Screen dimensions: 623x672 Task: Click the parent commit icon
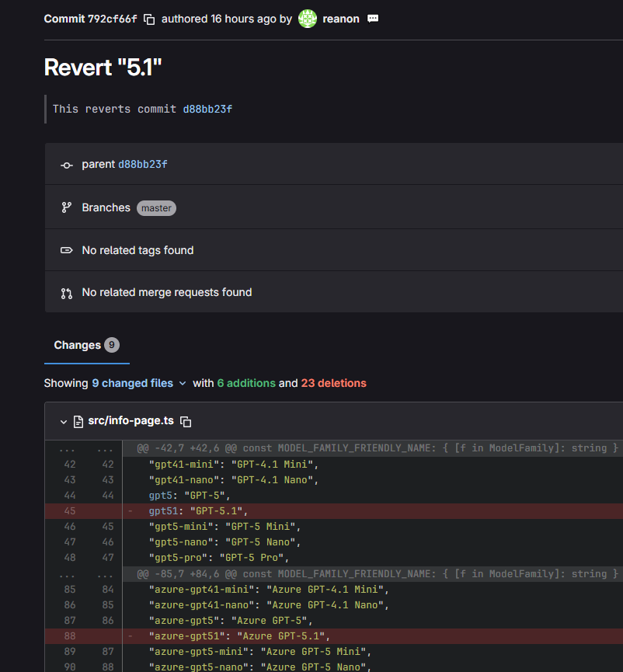(x=66, y=165)
